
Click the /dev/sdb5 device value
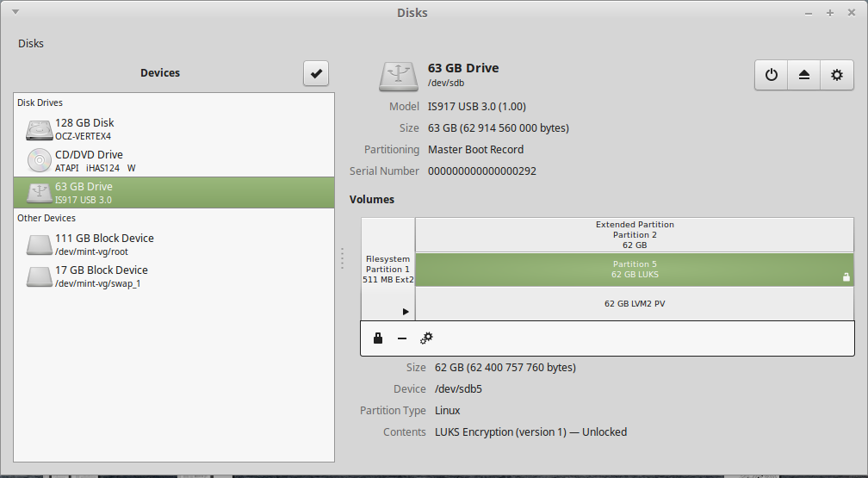458,388
